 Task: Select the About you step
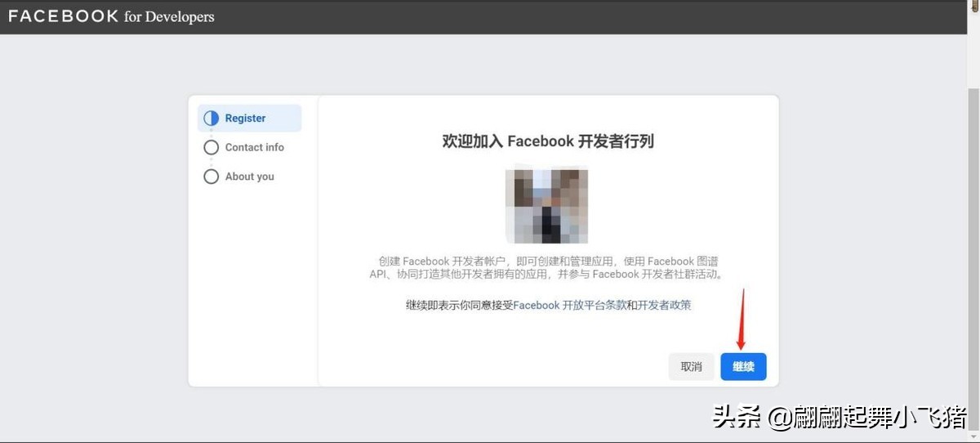(x=249, y=177)
